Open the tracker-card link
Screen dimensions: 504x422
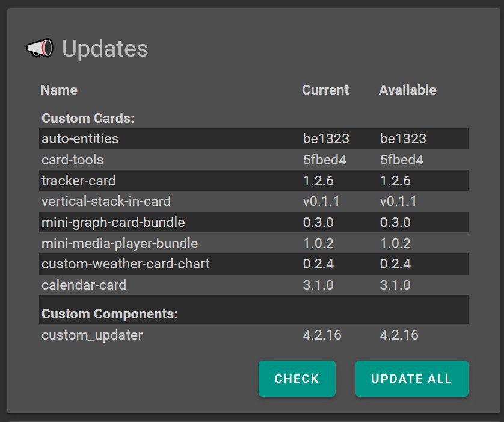tap(78, 181)
